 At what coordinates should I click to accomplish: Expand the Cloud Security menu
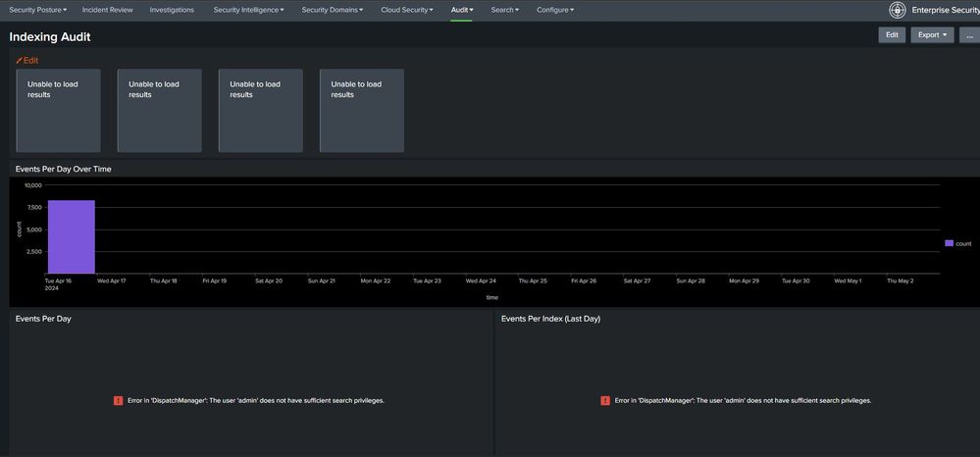click(407, 10)
